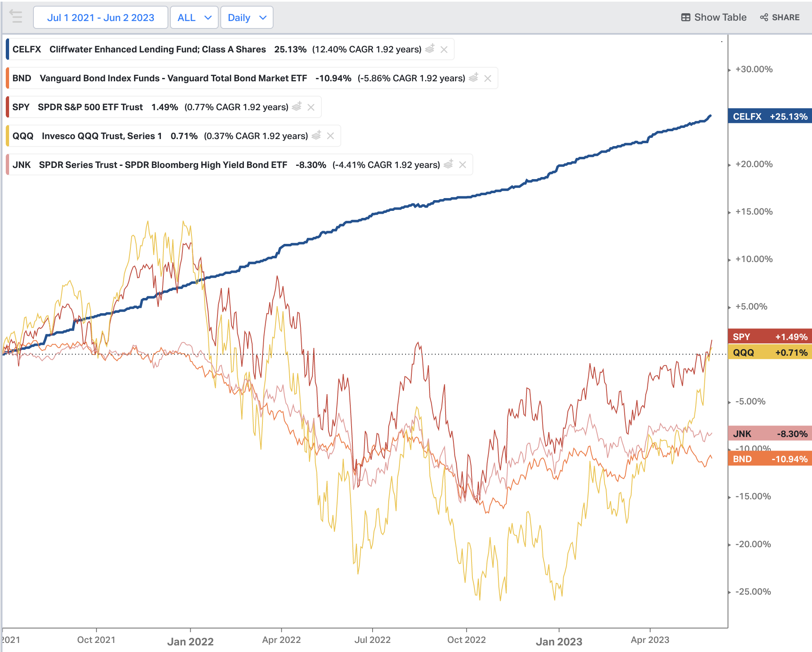Viewport: 812px width, 652px height.
Task: Click the layers icon next to CELFX
Action: [x=430, y=49]
